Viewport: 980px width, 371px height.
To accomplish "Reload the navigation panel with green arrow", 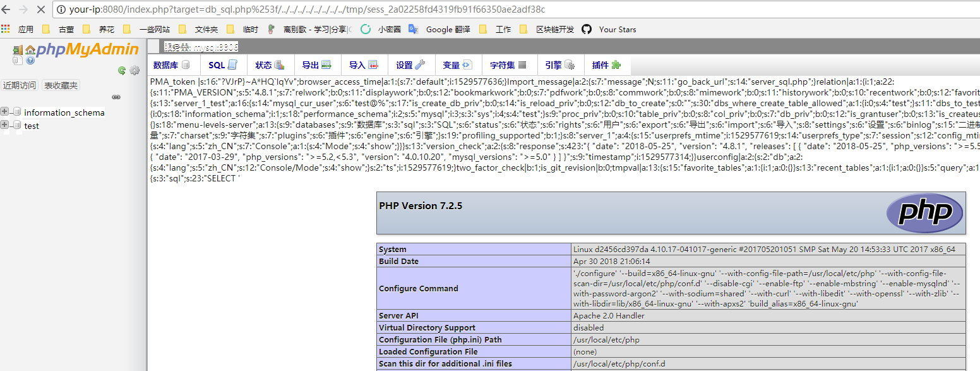I will point(122,71).
